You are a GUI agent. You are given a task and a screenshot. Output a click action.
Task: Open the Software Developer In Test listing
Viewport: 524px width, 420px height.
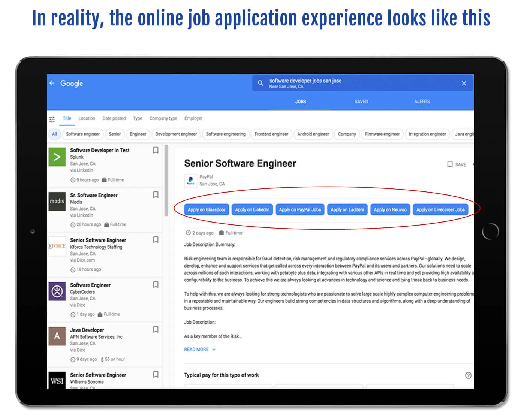[x=105, y=165]
